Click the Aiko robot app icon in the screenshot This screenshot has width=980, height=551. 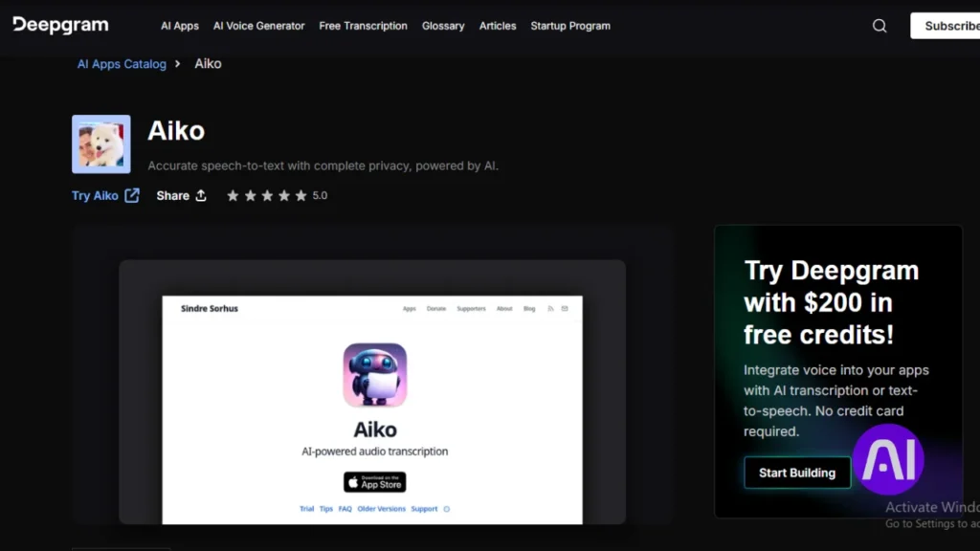374,376
